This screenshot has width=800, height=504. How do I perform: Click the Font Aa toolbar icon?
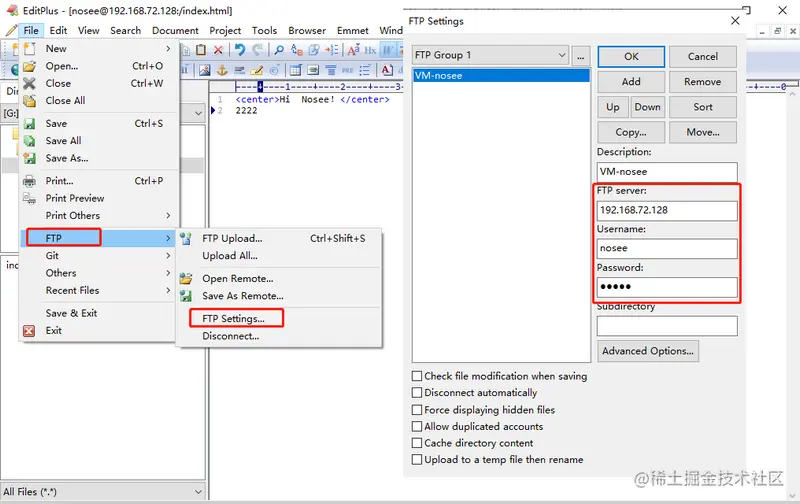[354, 49]
